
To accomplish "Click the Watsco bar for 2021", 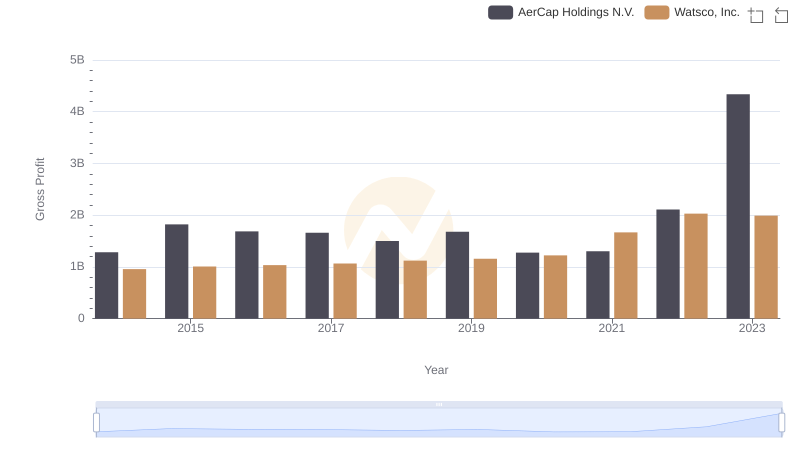I will pos(626,275).
